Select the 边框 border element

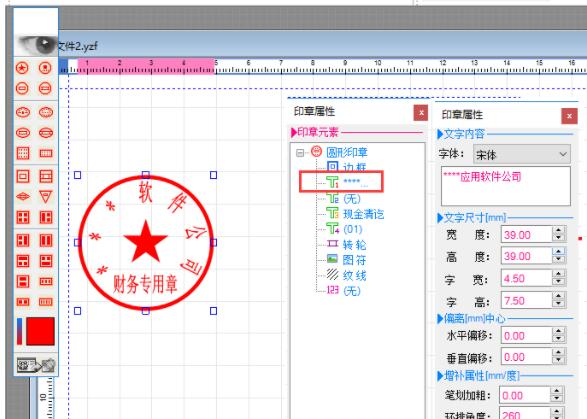pyautogui.click(x=354, y=167)
